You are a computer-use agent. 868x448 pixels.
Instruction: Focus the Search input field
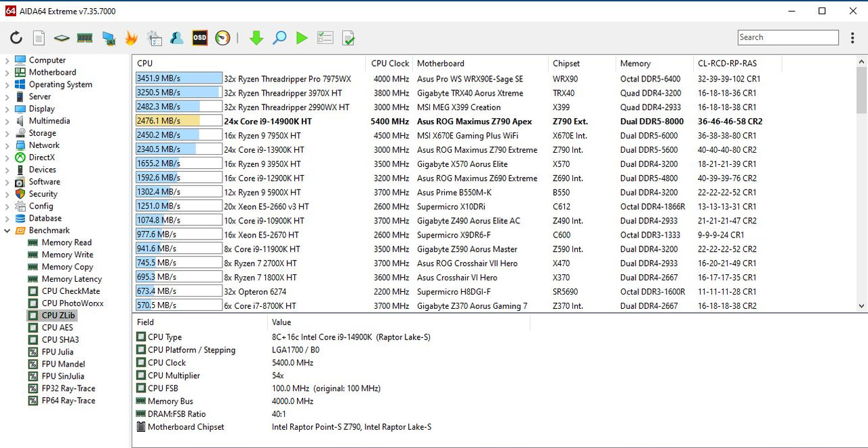[788, 37]
